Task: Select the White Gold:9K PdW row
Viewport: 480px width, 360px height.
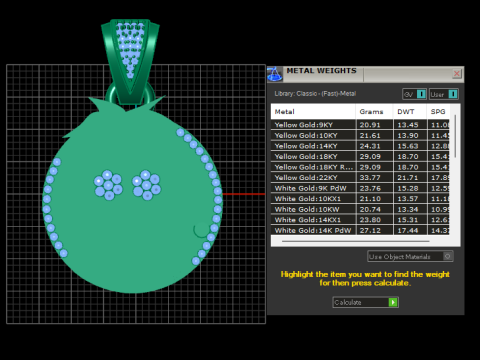Action: click(x=360, y=188)
